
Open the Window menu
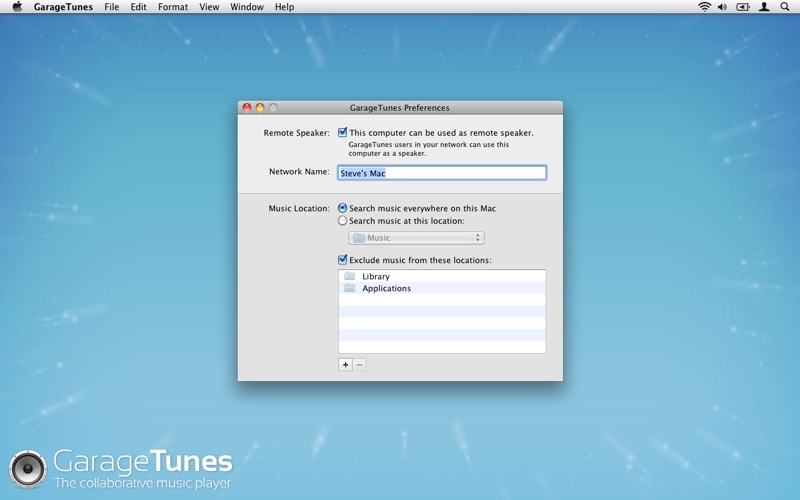[x=247, y=7]
